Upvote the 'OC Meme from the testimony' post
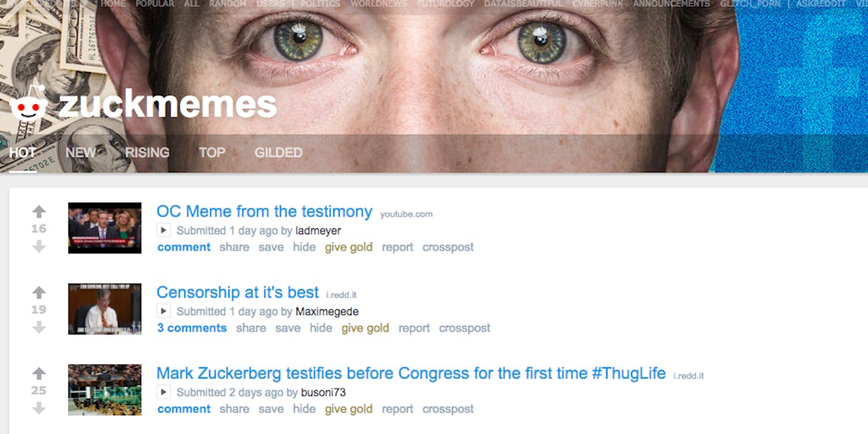 pos(39,212)
